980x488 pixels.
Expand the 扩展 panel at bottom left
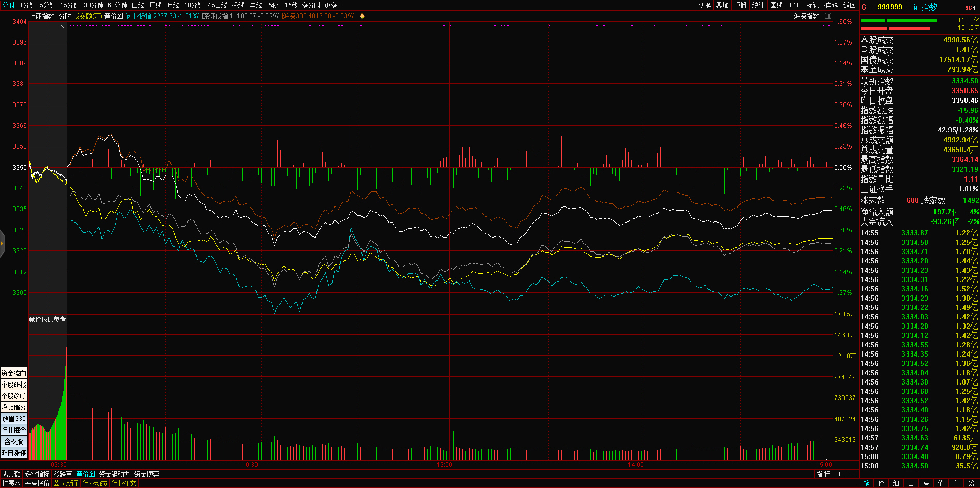point(10,483)
